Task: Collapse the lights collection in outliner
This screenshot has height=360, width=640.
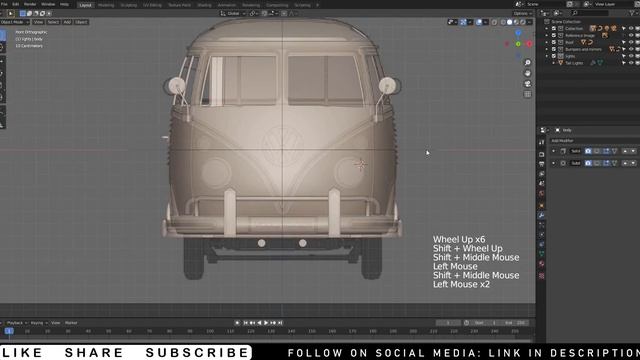Action: (x=547, y=56)
